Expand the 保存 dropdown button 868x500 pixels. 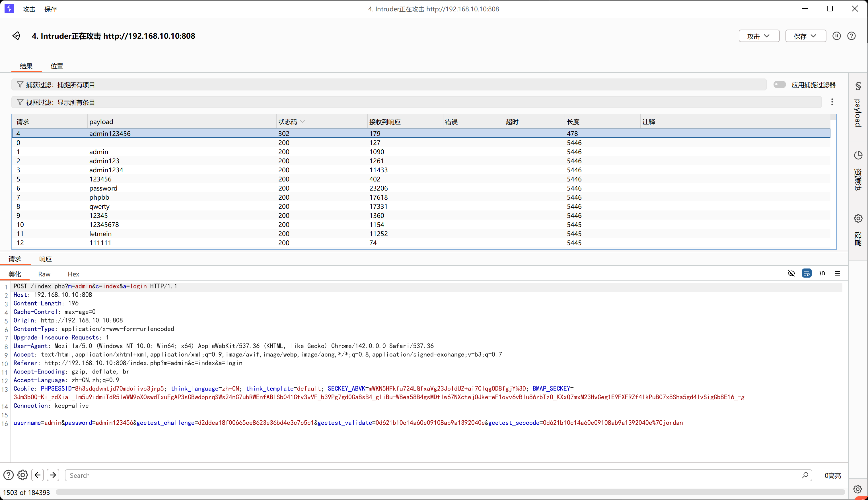coord(805,36)
